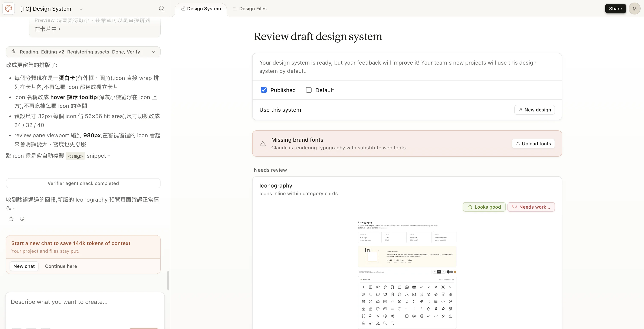Click Needs work... for Iconography
Image resolution: width=644 pixels, height=329 pixels.
[x=531, y=207]
